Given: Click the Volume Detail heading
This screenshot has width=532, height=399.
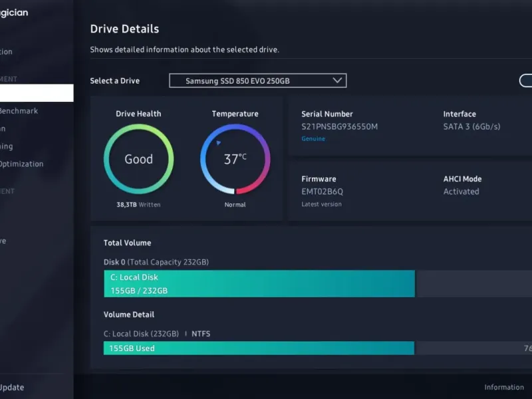Looking at the screenshot, I should tap(129, 315).
